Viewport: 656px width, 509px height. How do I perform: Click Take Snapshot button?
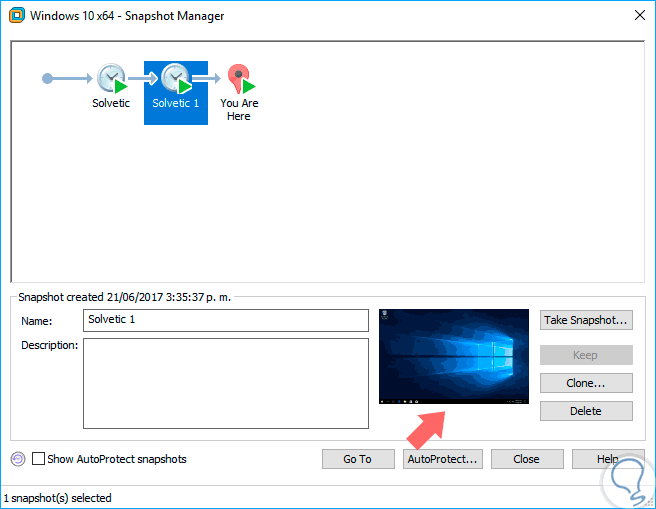click(x=586, y=320)
